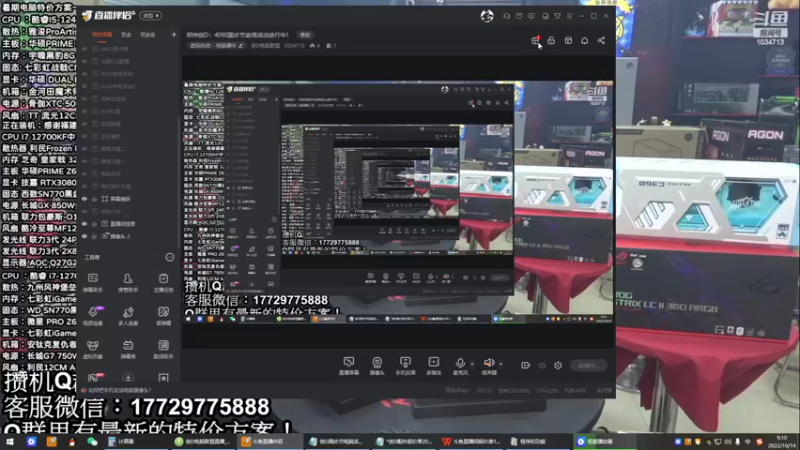This screenshot has width=800, height=450.
Task: Hide the 摄像头 2 source
Action: [85, 236]
